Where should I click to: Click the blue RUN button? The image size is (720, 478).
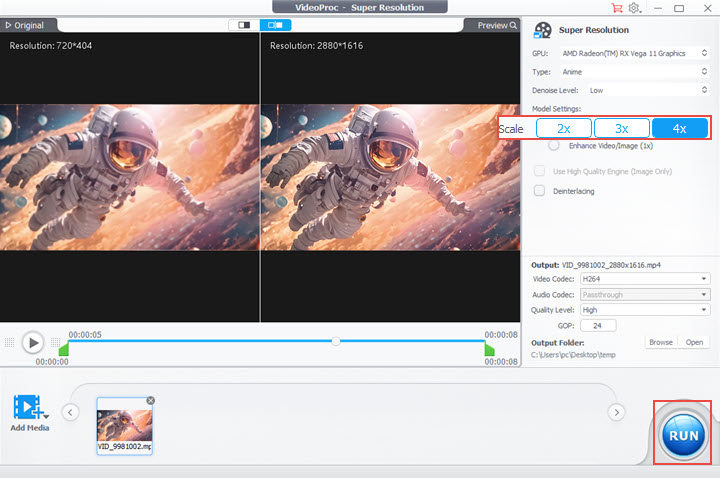click(684, 435)
